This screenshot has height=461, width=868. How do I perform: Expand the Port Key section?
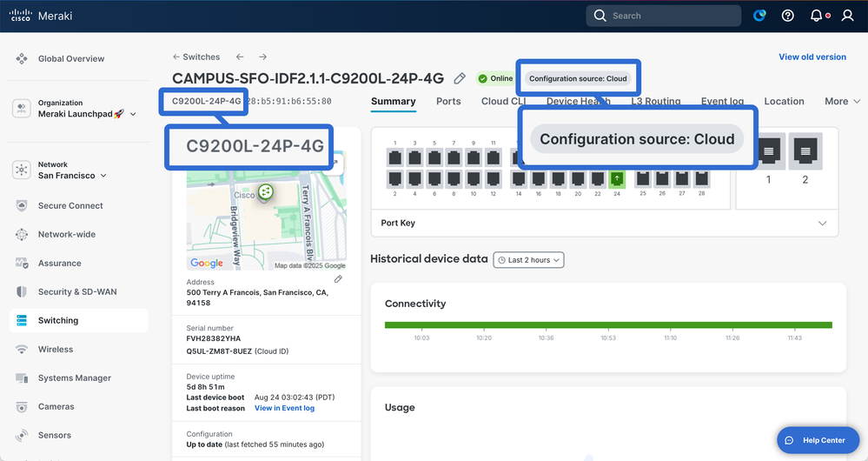822,224
